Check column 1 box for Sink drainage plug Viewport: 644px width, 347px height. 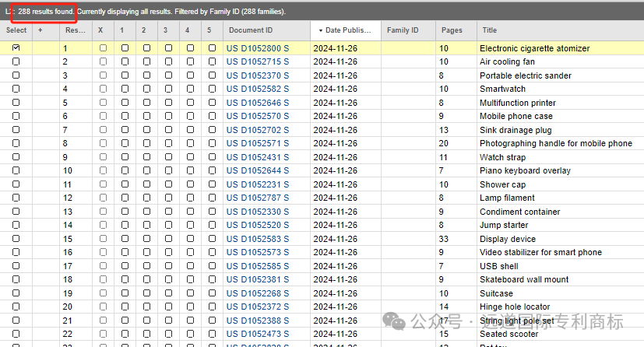coord(125,130)
